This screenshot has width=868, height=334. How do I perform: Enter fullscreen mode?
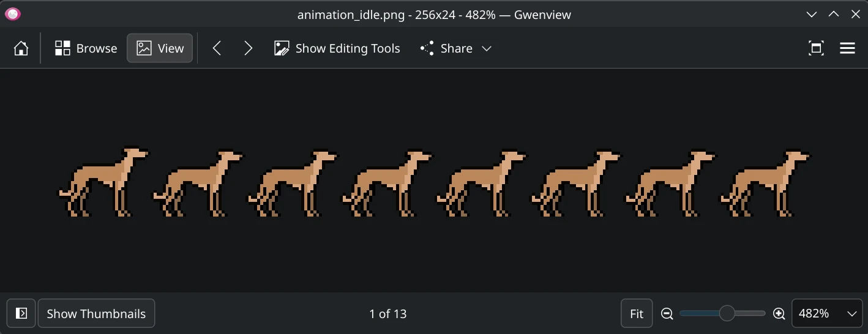click(816, 48)
